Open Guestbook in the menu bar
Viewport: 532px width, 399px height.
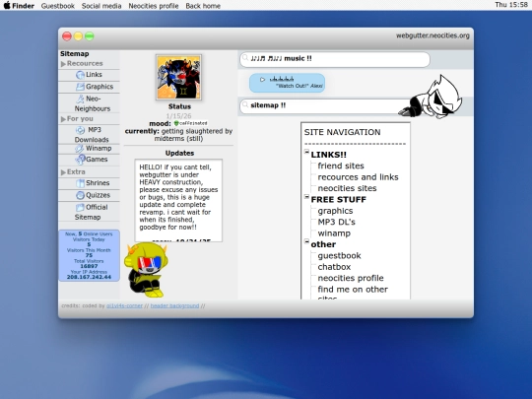[x=58, y=6]
